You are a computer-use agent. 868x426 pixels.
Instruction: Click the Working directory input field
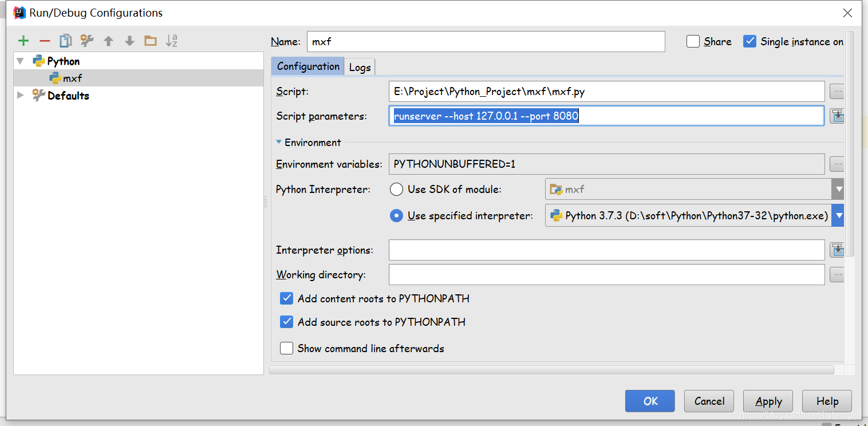(606, 275)
